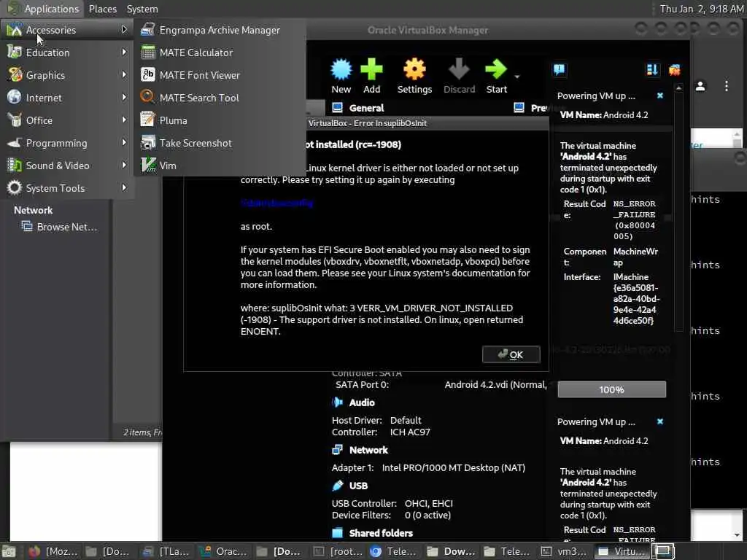
Task: Click the notification panel scrollbar up arrow
Action: coord(679,88)
